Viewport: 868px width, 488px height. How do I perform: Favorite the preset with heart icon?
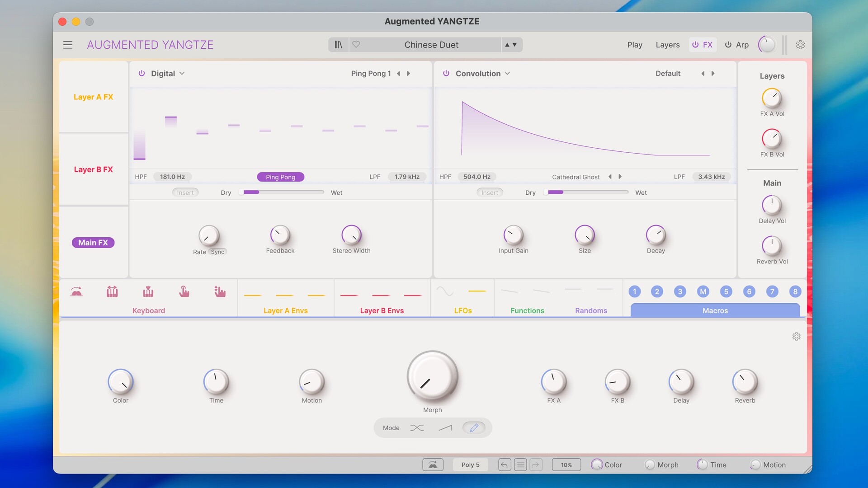point(356,44)
